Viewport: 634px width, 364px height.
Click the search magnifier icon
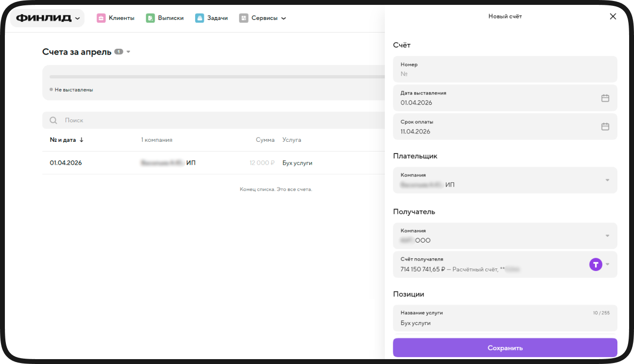pyautogui.click(x=53, y=120)
